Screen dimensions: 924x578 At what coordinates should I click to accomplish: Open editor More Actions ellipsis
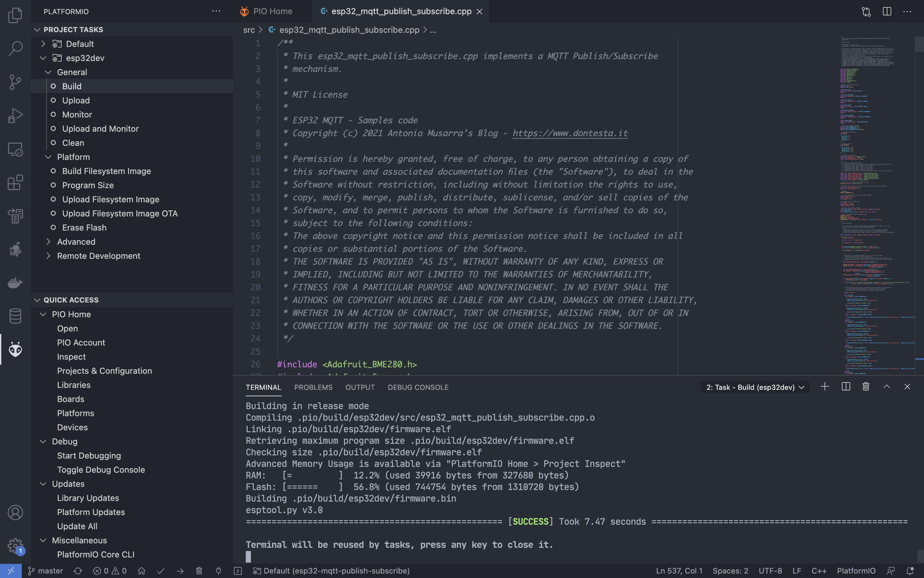pyautogui.click(x=907, y=12)
